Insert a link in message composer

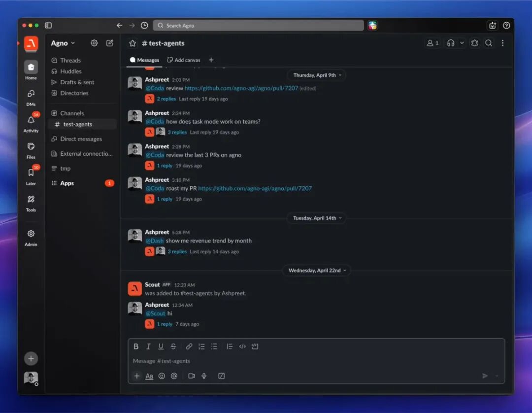(x=189, y=346)
